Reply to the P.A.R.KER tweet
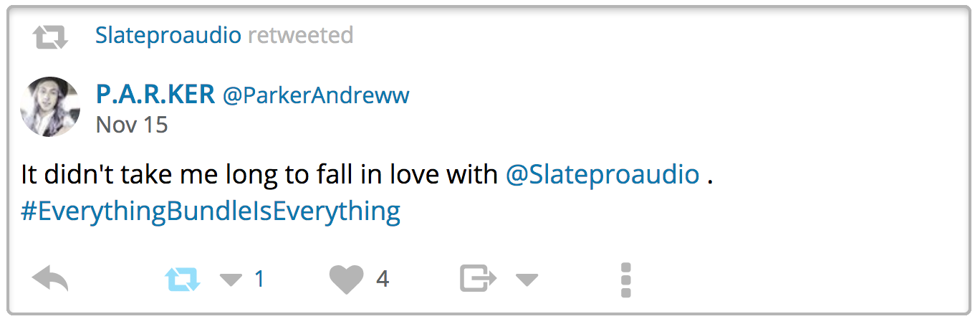This screenshot has width=980, height=324. 50,279
